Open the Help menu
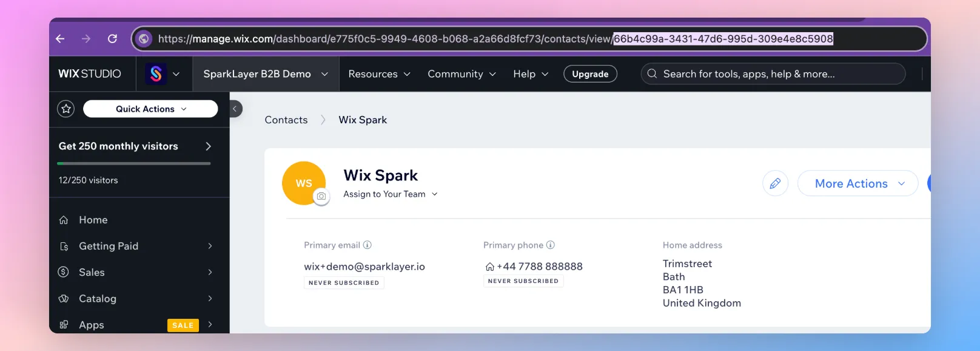Image resolution: width=980 pixels, height=351 pixels. 531,74
